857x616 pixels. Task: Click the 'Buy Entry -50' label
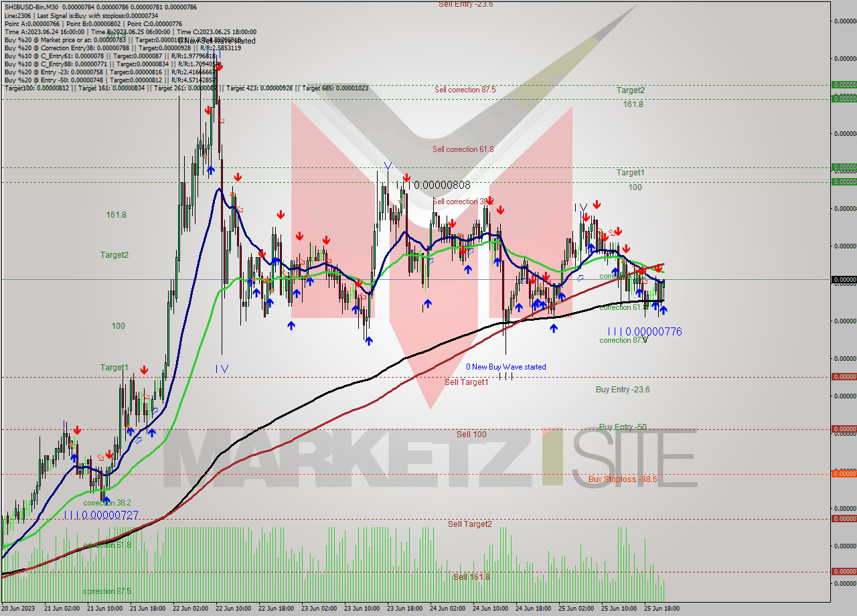tap(623, 427)
